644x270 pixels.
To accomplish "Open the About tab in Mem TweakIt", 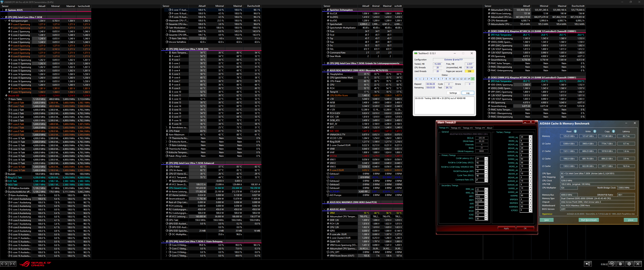I will click(489, 128).
